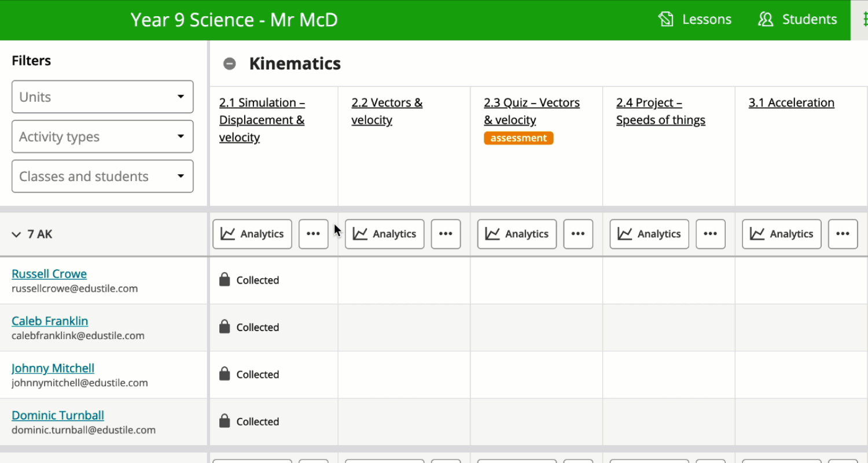The width and height of the screenshot is (868, 463).
Task: Collapse the 7 AK class group
Action: coord(16,234)
